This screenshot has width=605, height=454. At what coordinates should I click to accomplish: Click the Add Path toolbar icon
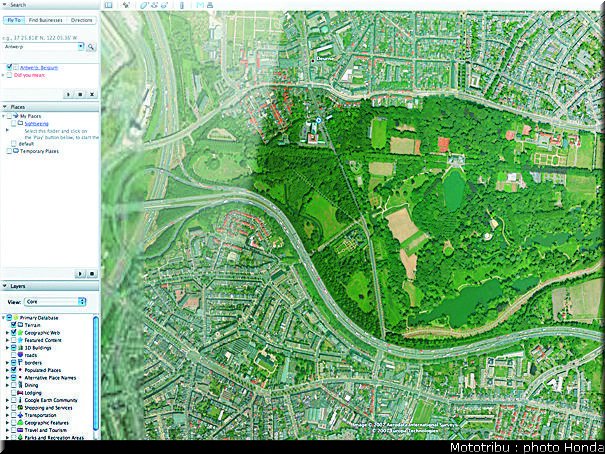click(154, 5)
